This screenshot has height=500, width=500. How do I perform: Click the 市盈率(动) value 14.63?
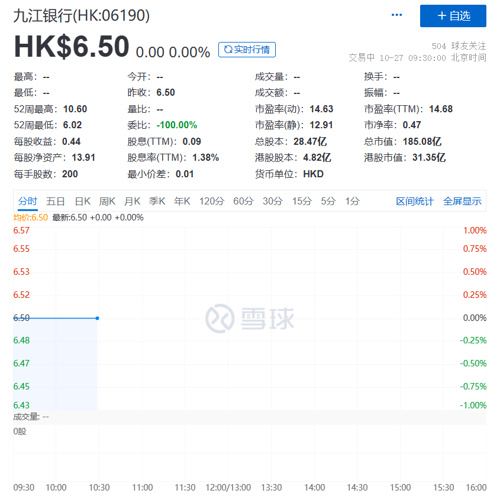[x=321, y=109]
